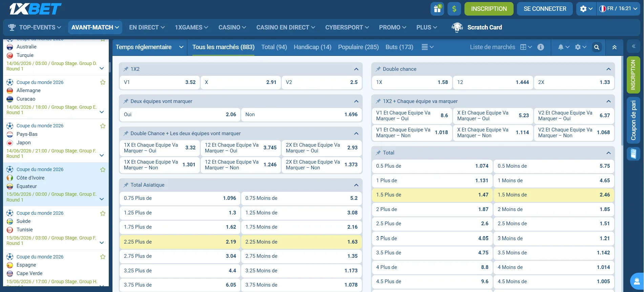Collapse the 1X2 market section
This screenshot has width=644, height=292.
[x=356, y=69]
